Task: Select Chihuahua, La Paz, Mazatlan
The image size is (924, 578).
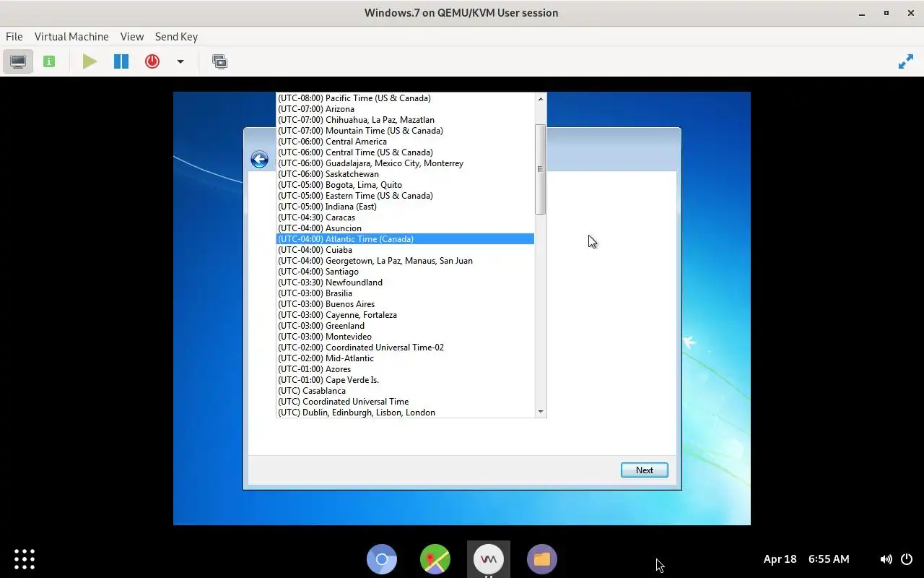Action: (x=405, y=119)
